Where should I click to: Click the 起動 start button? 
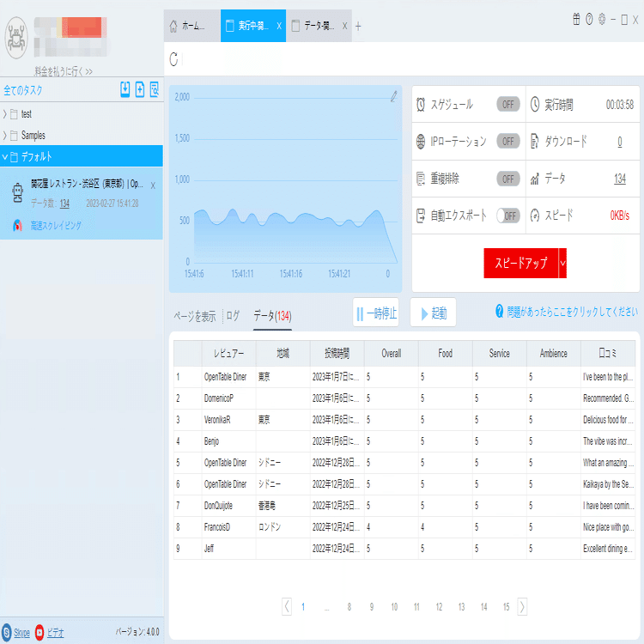pos(433,313)
